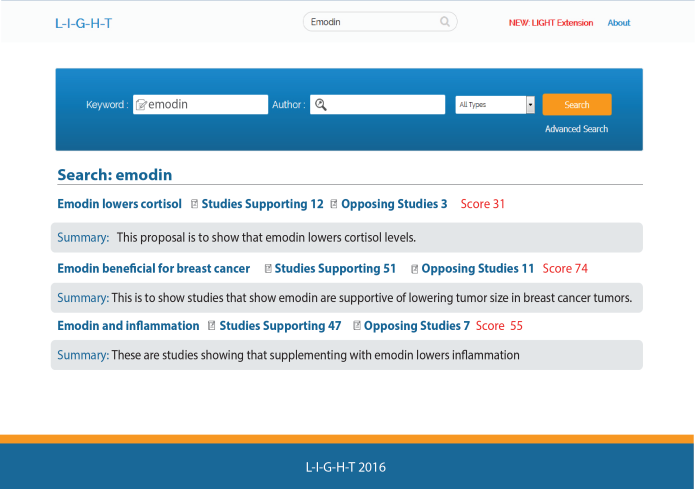Viewport: 695px width, 489px height.
Task: Click the Score 55 text
Action: [499, 325]
